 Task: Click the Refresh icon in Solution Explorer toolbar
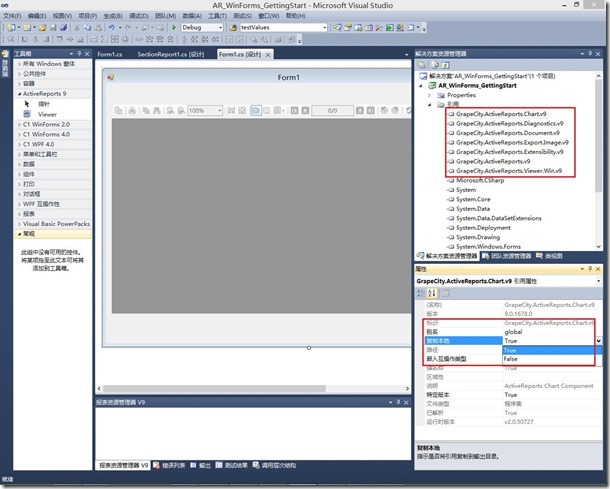[x=446, y=65]
